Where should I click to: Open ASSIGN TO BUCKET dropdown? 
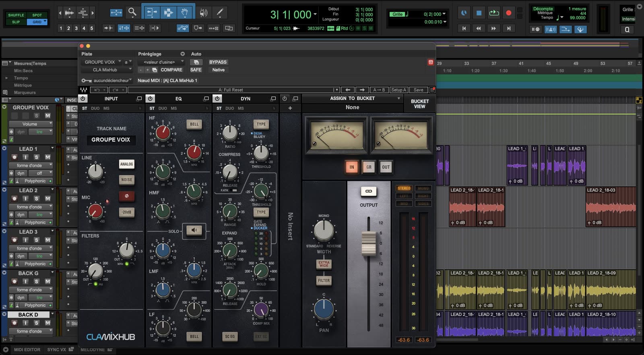click(x=353, y=98)
